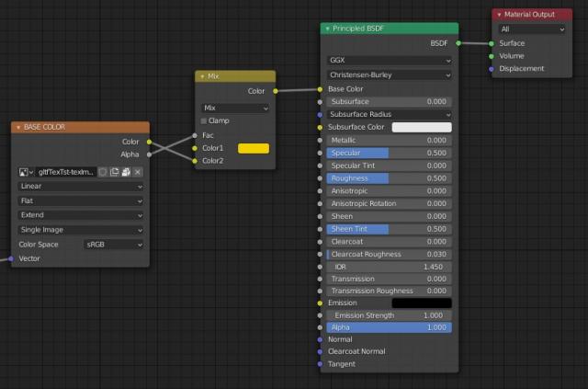Open the Linear interpolation dropdown
Viewport: 588px width, 389px height.
coord(81,187)
